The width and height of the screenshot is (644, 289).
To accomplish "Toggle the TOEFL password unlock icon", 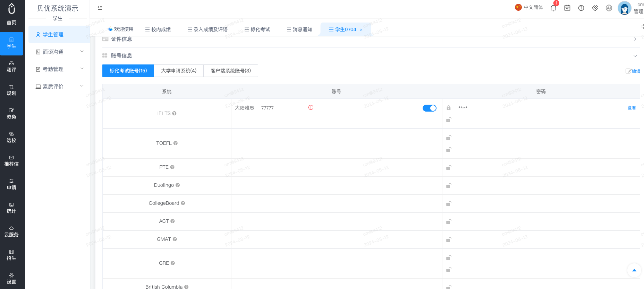I will click(x=449, y=138).
